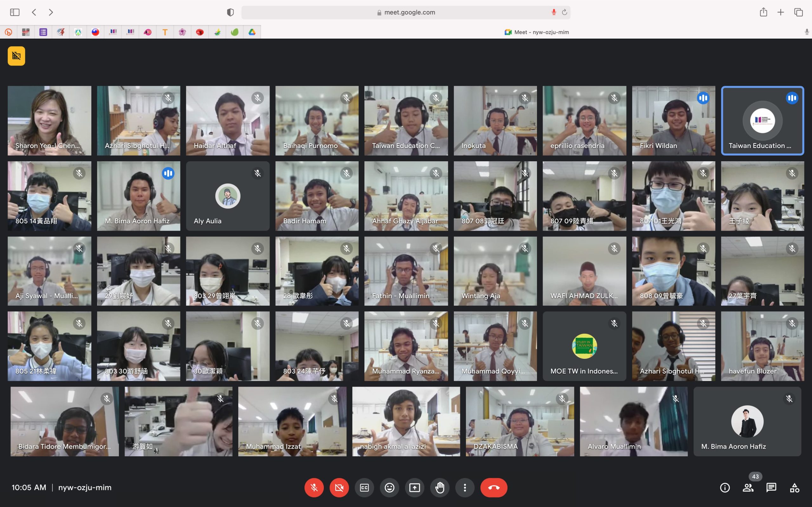This screenshot has height=507, width=812.
Task: Open the emoji reactions button
Action: click(389, 488)
